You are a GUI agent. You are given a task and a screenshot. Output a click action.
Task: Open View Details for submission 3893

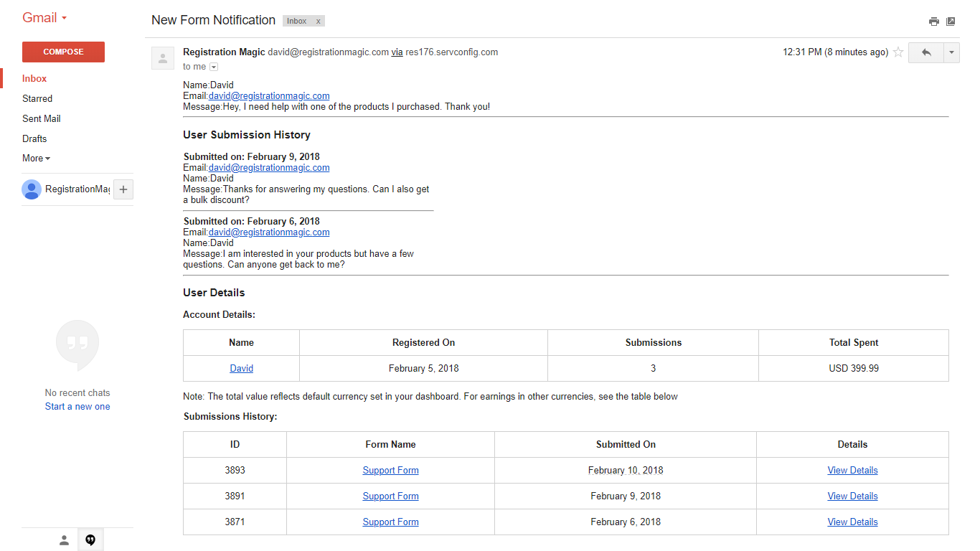click(852, 471)
